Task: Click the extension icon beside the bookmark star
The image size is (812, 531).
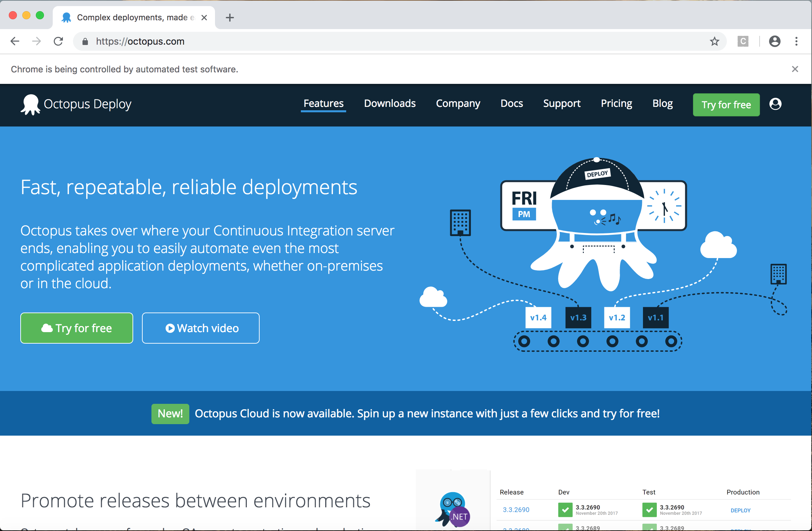Action: (x=742, y=41)
